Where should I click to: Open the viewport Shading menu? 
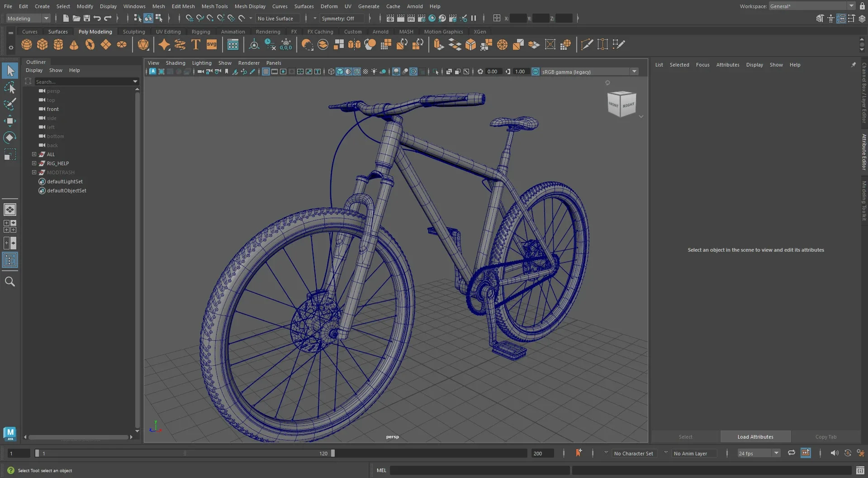coord(175,63)
